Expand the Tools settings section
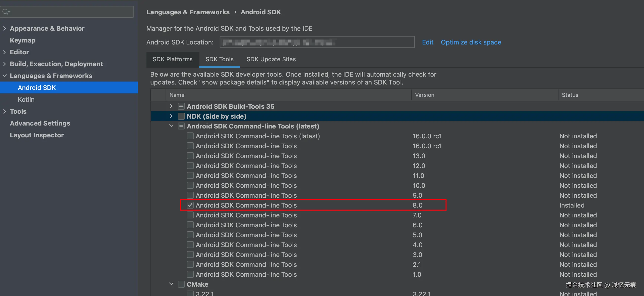This screenshot has height=296, width=644. [x=4, y=111]
